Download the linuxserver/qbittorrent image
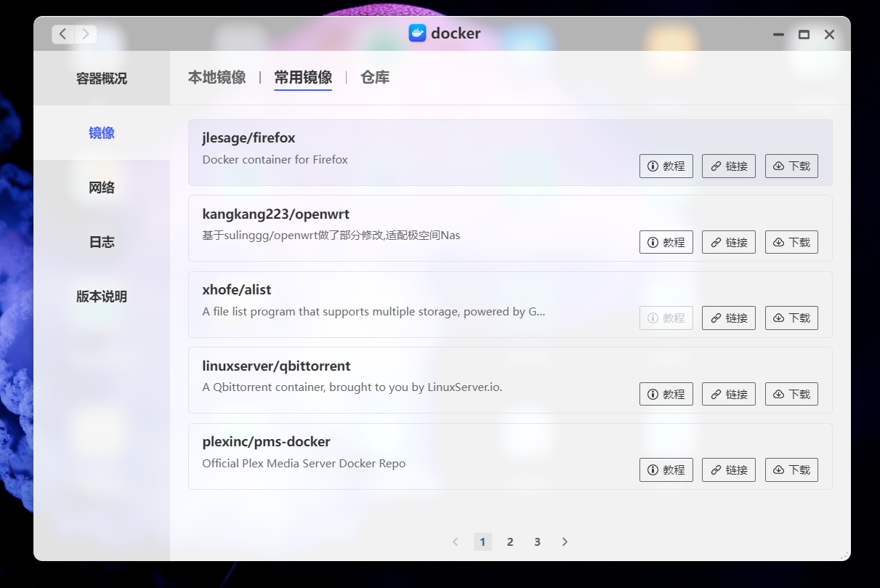The image size is (880, 588). (x=791, y=394)
